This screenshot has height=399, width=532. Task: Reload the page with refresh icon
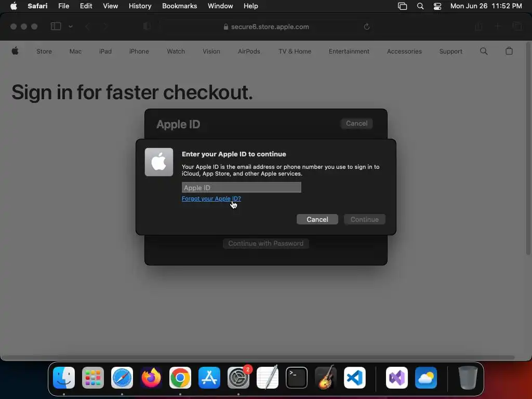(366, 26)
